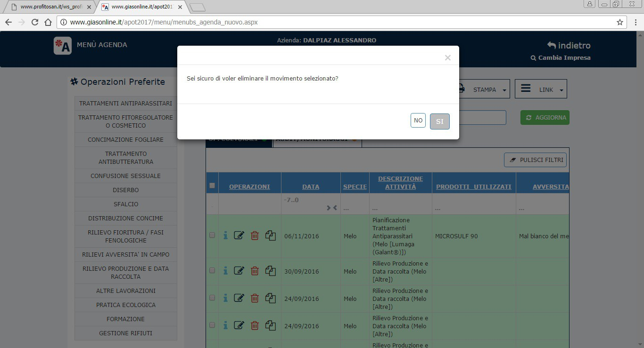Edit the 06/11/2016 movement
644x348 pixels.
239,235
